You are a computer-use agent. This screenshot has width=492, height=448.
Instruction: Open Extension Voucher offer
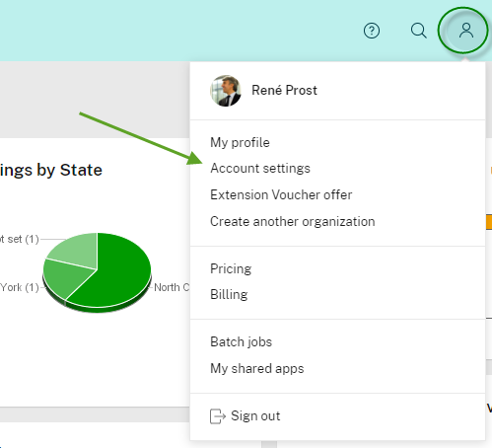281,194
